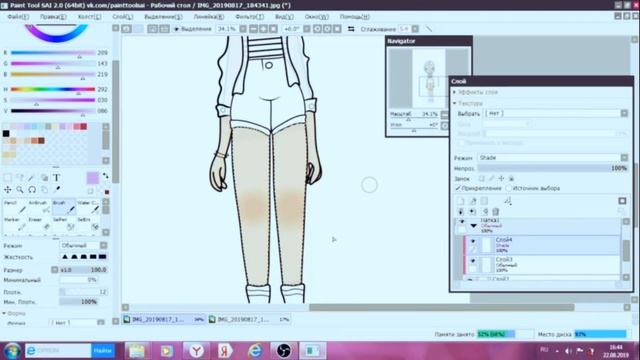Select the Move tool
This screenshot has width=640, height=360.
pyautogui.click(x=8, y=190)
